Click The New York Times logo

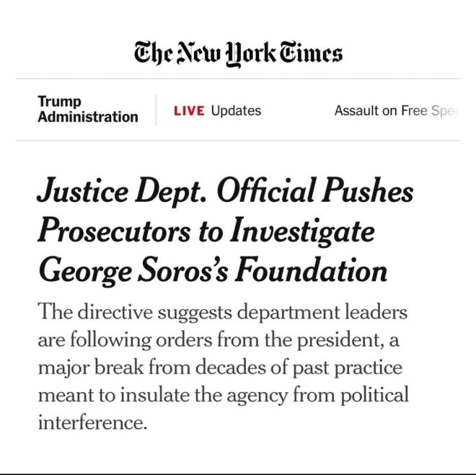coord(238,54)
